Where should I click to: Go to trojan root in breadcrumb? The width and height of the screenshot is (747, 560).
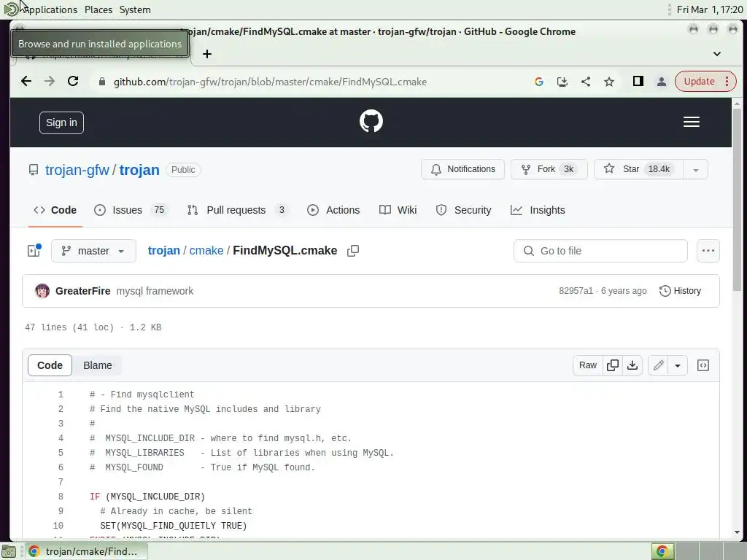(x=164, y=251)
